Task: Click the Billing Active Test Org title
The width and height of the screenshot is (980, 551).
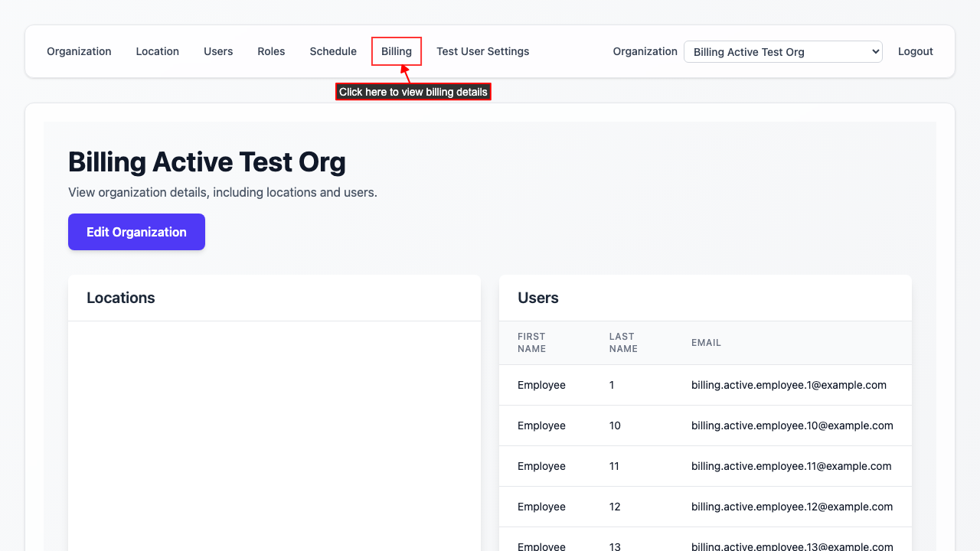Action: click(207, 162)
